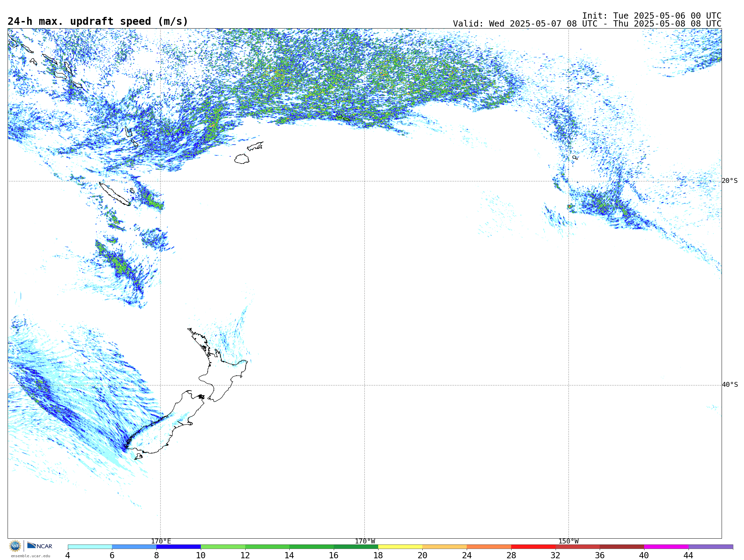Click the orange 24–28 colorbar segment
744x560 pixels.
[x=489, y=547]
